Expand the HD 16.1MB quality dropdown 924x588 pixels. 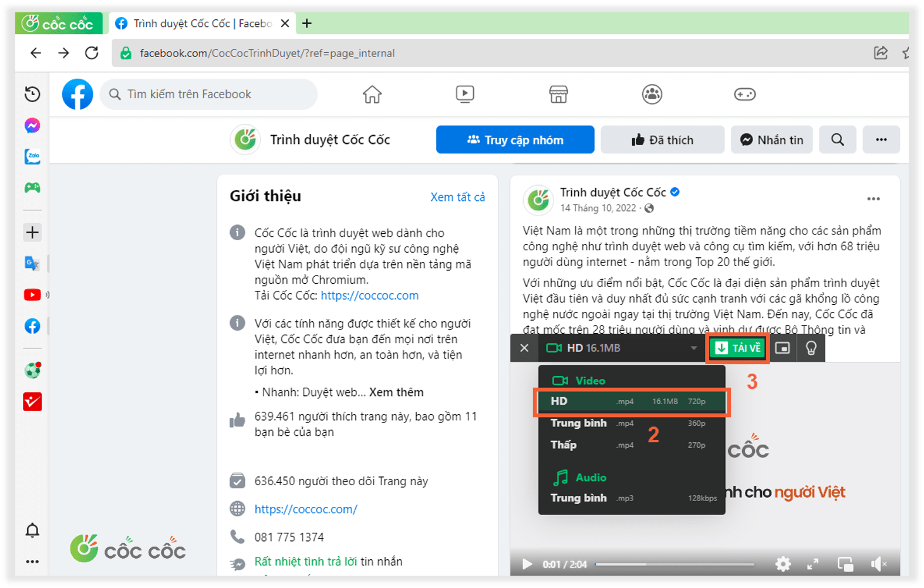622,348
